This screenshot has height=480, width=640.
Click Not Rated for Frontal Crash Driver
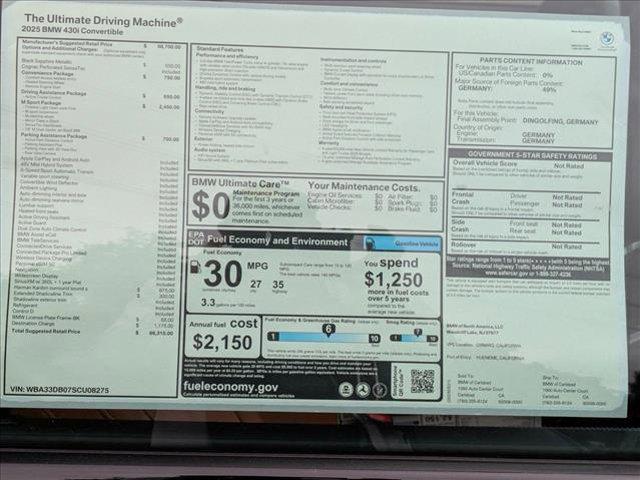pyautogui.click(x=567, y=197)
